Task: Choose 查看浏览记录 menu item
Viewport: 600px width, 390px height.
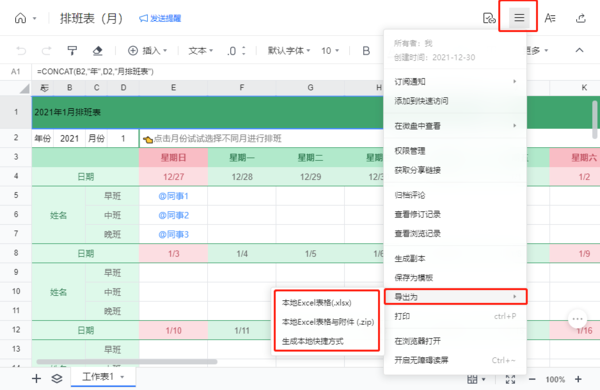Action: click(x=455, y=233)
